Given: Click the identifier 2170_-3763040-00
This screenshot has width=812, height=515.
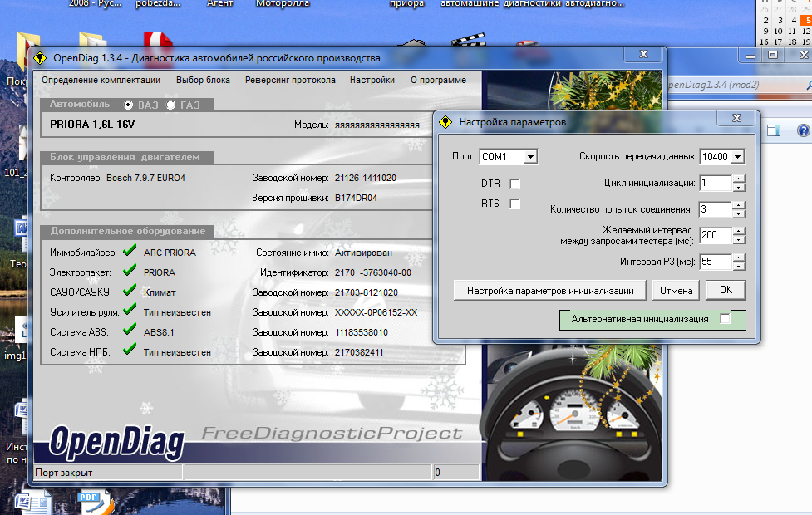Looking at the screenshot, I should [373, 272].
